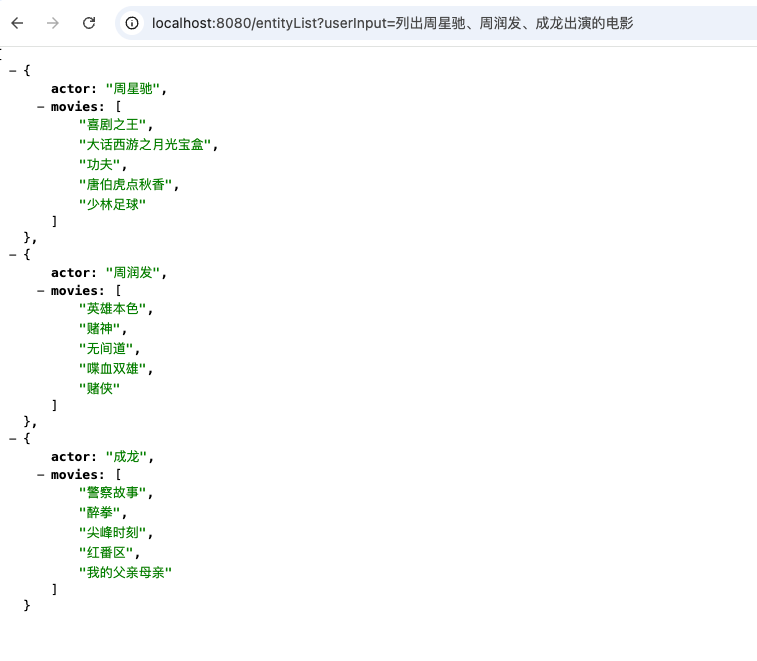The width and height of the screenshot is (757, 661).
Task: Click the browser back arrow
Action: pos(17,23)
